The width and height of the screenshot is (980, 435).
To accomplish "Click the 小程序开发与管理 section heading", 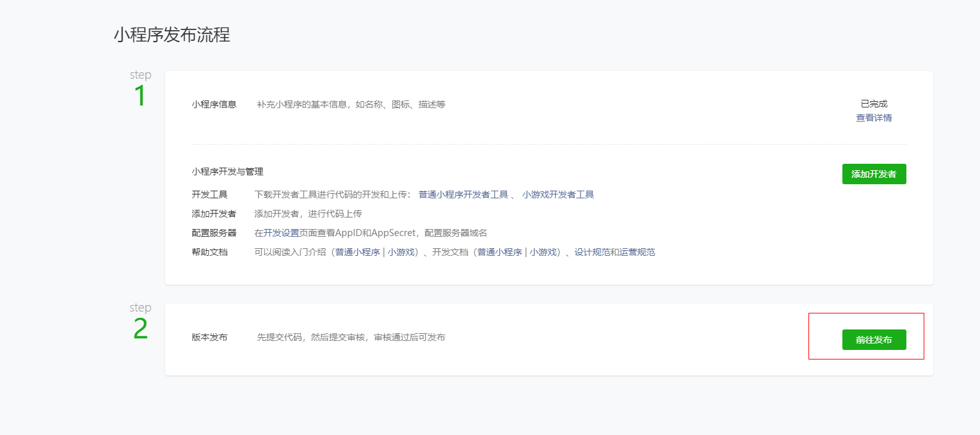I will 227,172.
